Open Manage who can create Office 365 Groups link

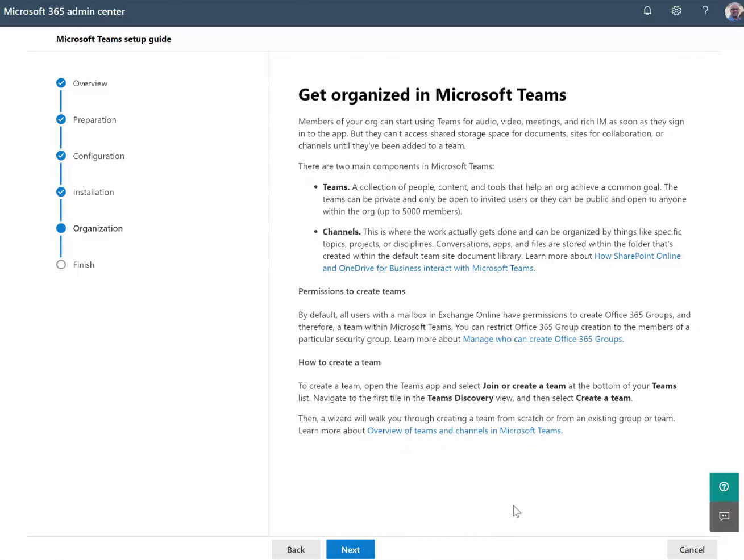click(x=542, y=339)
